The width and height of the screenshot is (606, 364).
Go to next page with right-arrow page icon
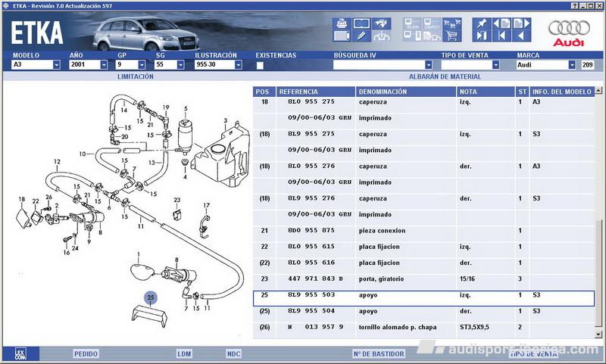click(521, 23)
